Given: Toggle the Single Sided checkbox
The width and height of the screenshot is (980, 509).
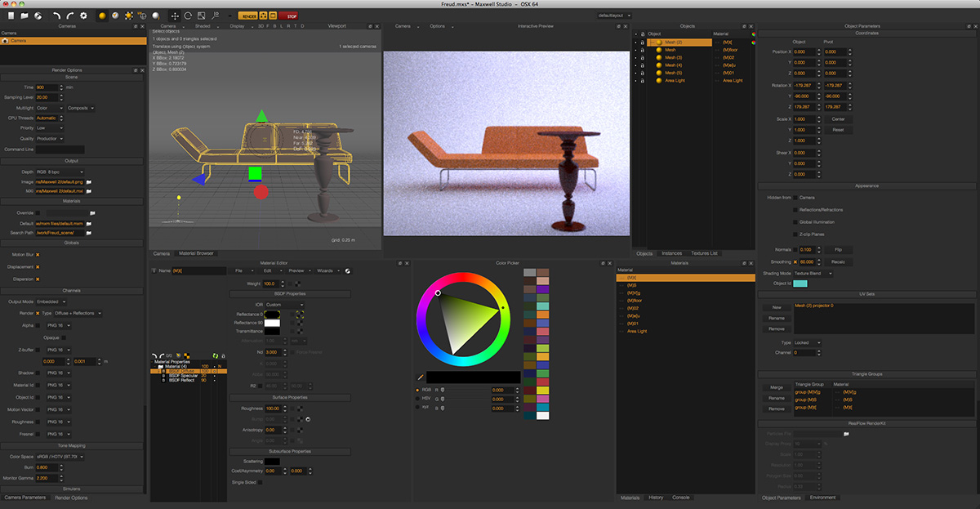Looking at the screenshot, I should [261, 482].
